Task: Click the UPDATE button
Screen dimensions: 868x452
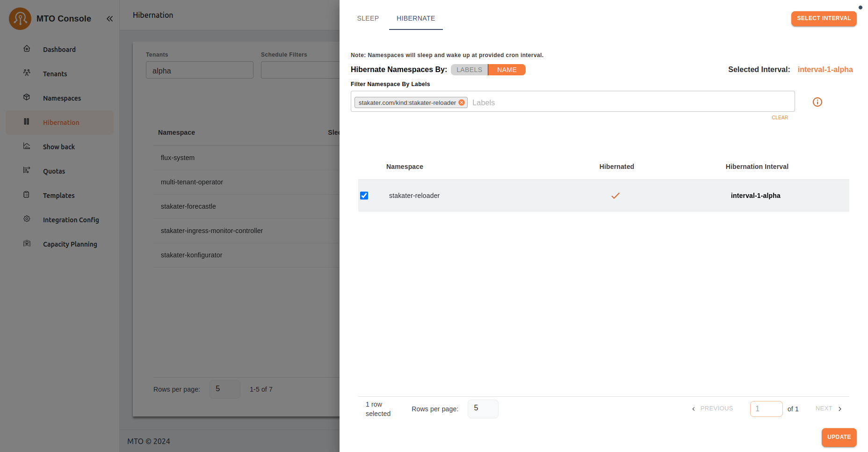Action: 839,437
